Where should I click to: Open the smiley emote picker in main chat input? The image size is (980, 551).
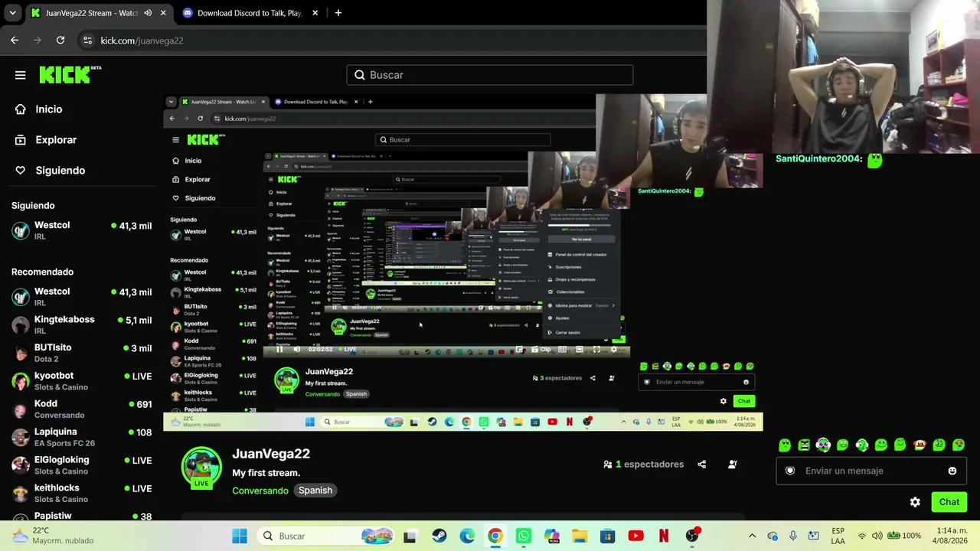952,471
